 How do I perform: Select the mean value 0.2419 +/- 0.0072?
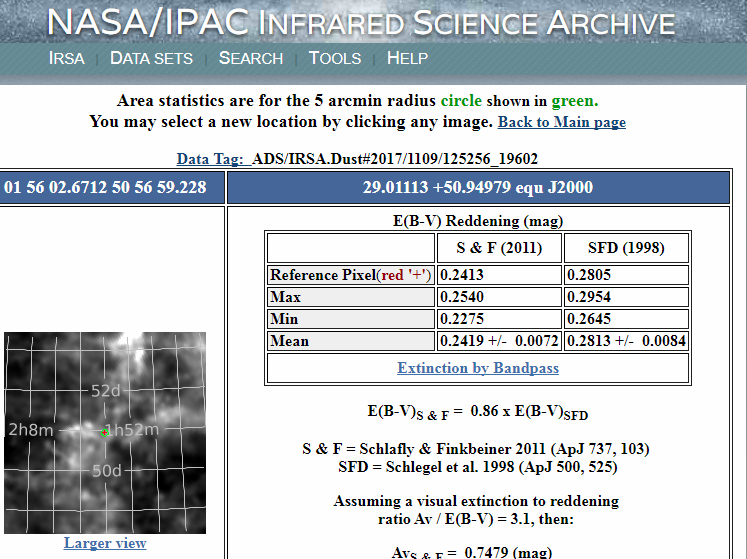coord(499,341)
